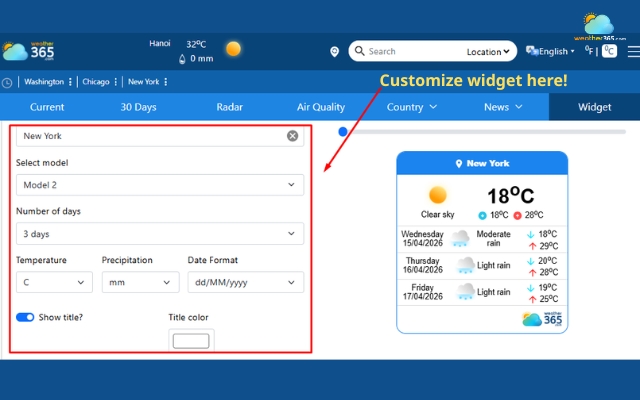
Task: Switch units to Celsius
Action: [x=609, y=51]
